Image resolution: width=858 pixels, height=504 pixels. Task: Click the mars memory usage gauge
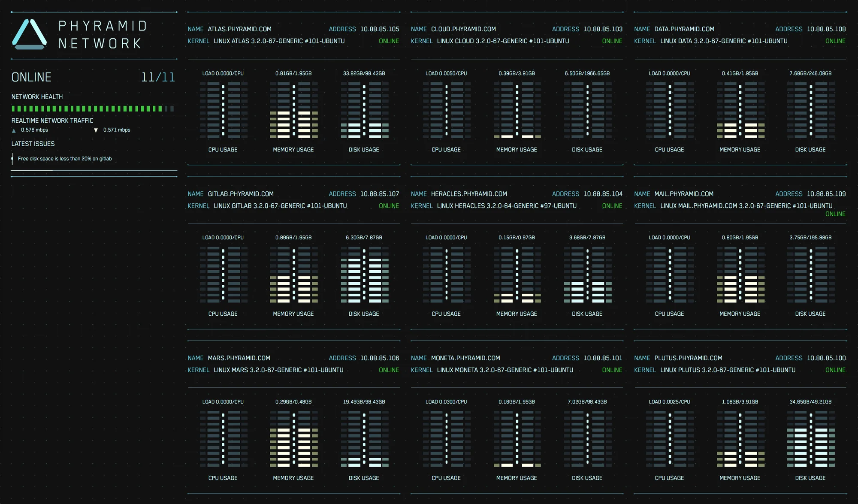coord(294,439)
